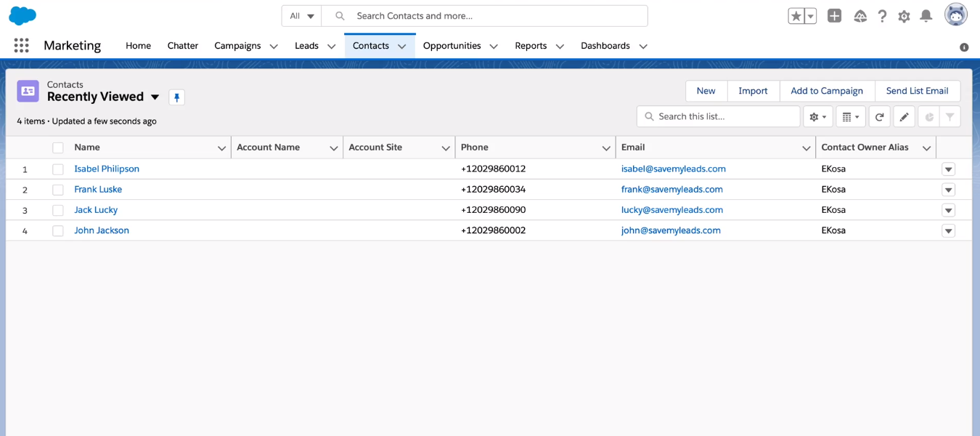The image size is (980, 436).
Task: Open the Account Site column menu
Action: (446, 148)
